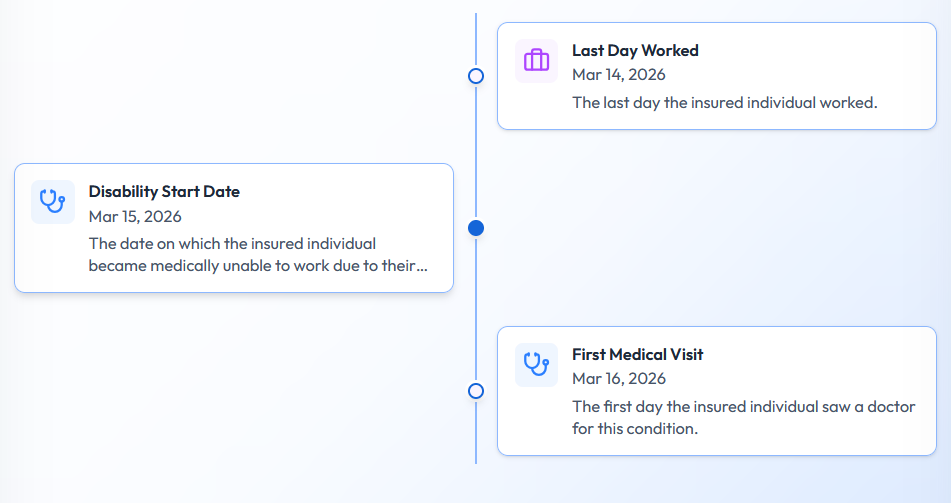The height and width of the screenshot is (503, 951).
Task: Select the filled Disability Start Date timeline dot
Action: click(476, 228)
